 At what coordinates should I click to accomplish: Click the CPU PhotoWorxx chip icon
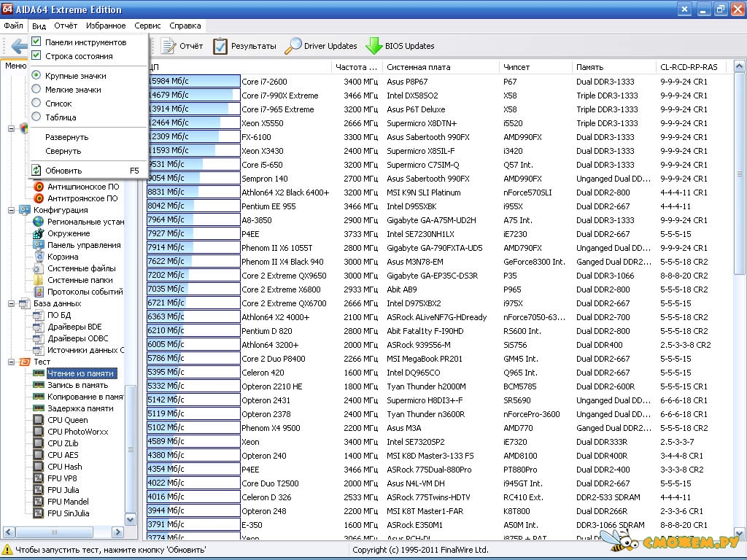pyautogui.click(x=39, y=432)
